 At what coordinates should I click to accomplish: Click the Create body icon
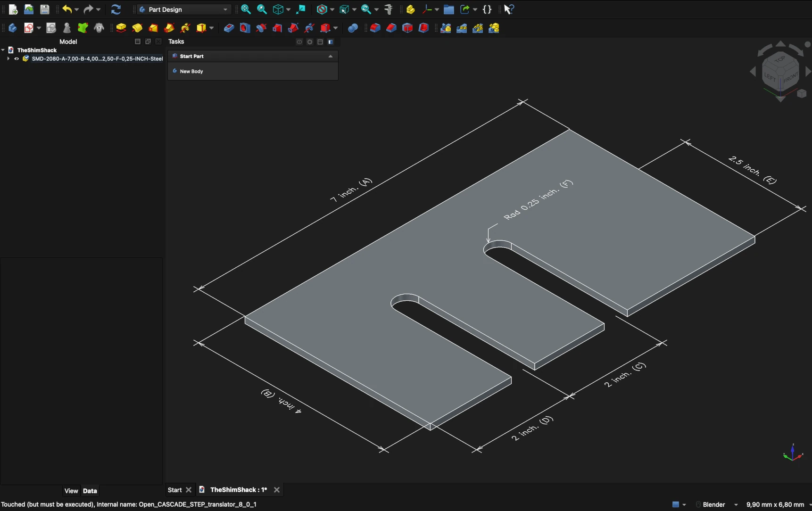[x=13, y=28]
